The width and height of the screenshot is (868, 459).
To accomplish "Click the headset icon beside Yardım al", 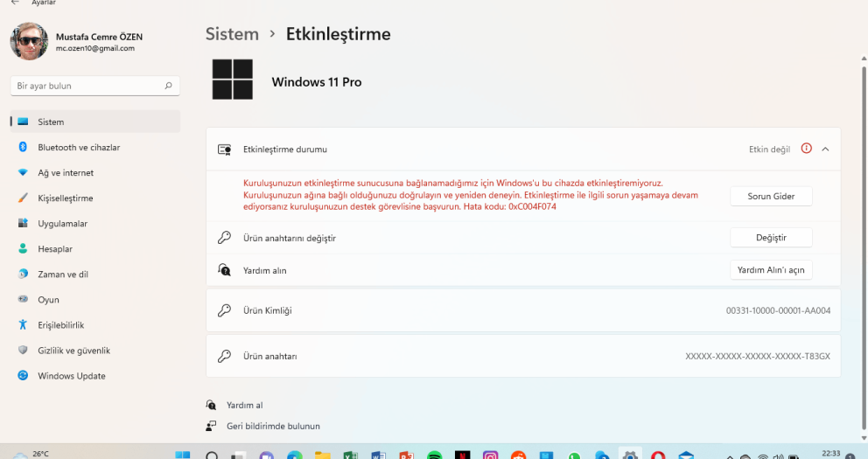I will pyautogui.click(x=211, y=405).
